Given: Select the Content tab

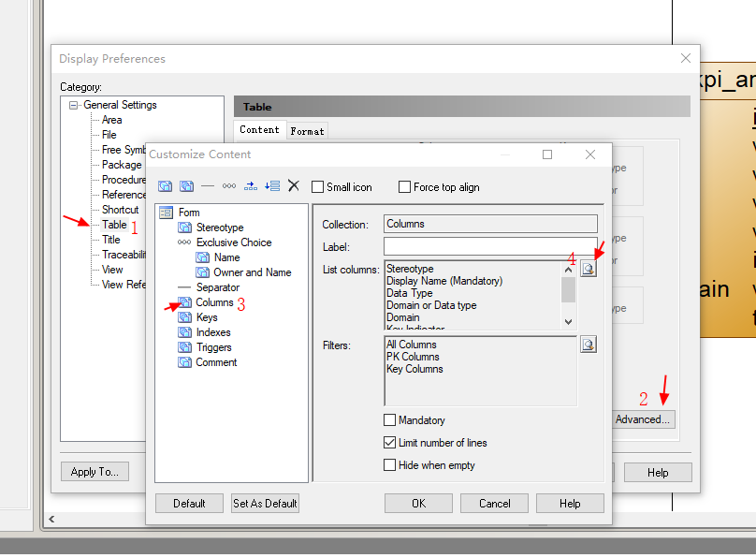Looking at the screenshot, I should tap(259, 130).
